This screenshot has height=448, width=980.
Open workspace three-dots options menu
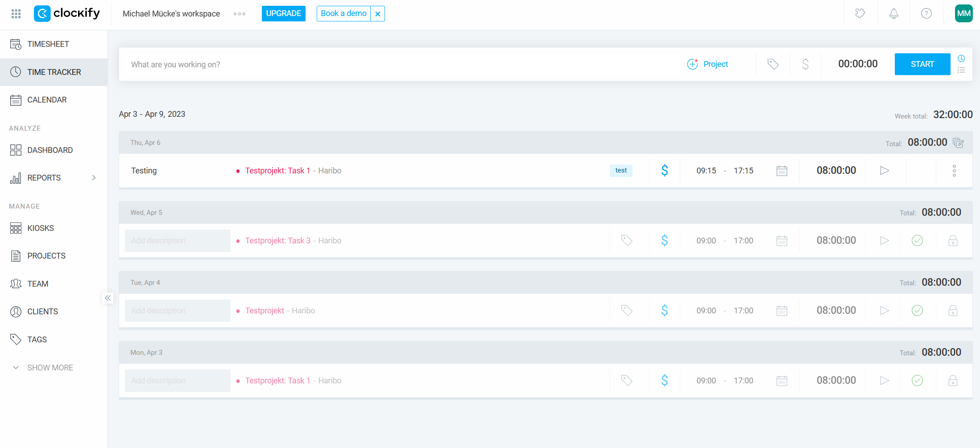pos(240,14)
